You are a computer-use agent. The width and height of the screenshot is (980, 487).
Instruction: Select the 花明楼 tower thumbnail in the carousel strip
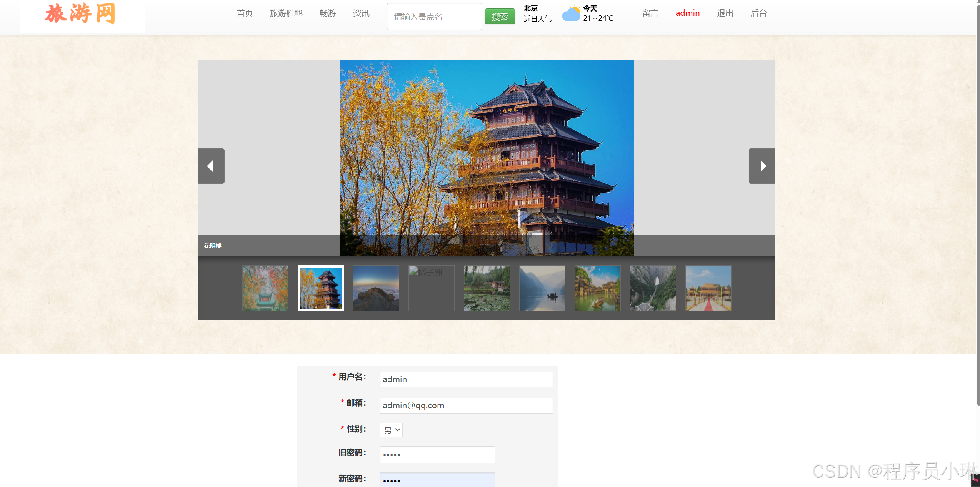[x=320, y=288]
